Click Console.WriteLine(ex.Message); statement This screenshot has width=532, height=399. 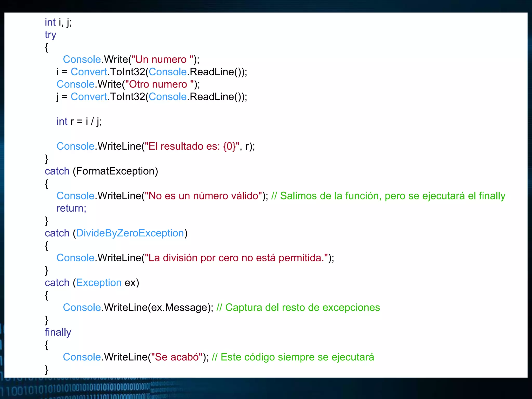[x=138, y=308]
